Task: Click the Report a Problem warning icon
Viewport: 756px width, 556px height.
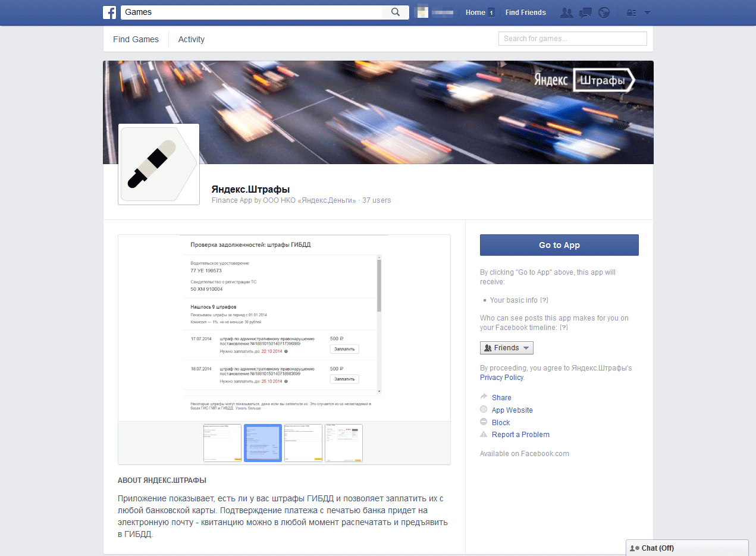Action: (484, 435)
